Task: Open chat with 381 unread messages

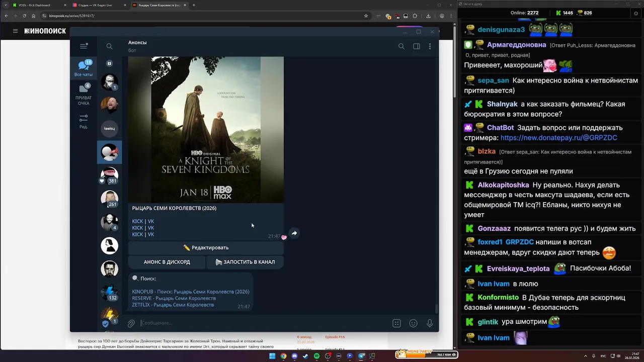Action: (x=110, y=175)
